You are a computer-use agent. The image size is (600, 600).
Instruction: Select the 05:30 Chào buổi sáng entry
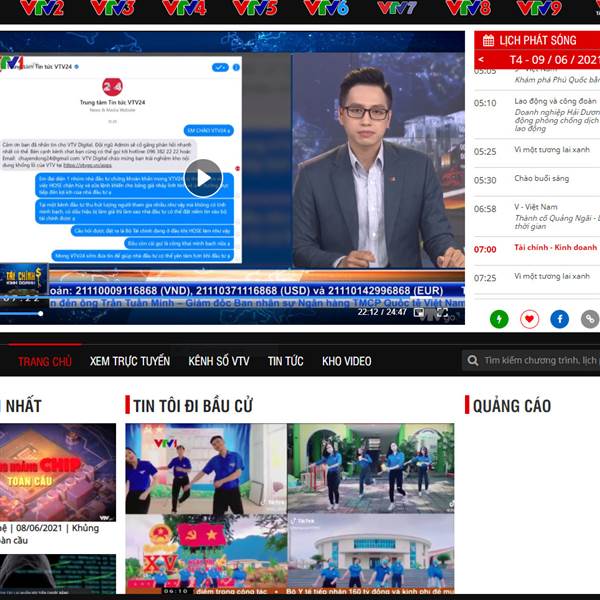(536, 180)
